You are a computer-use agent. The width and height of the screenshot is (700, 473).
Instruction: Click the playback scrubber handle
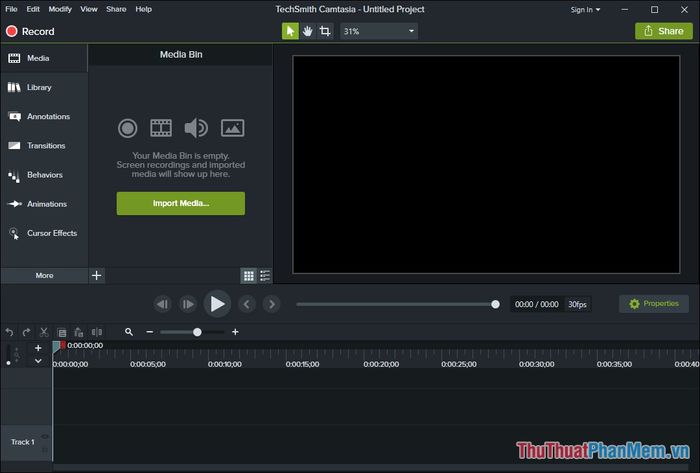(495, 304)
